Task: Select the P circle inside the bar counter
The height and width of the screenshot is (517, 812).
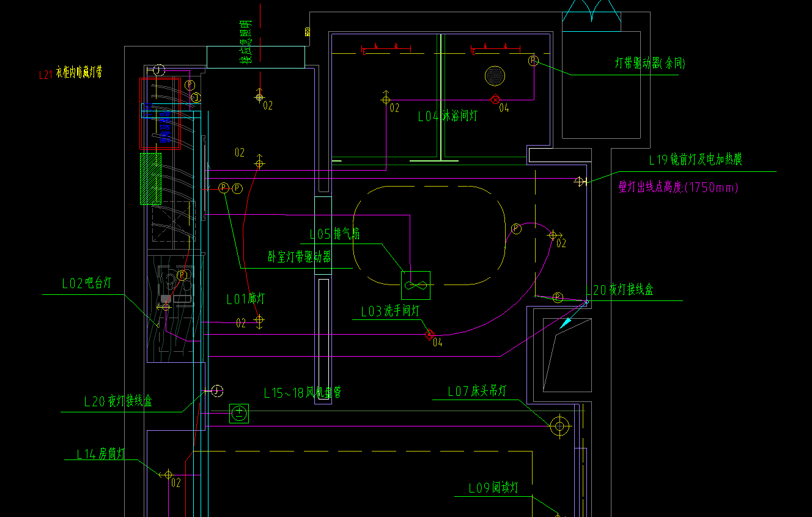Action: (x=182, y=275)
